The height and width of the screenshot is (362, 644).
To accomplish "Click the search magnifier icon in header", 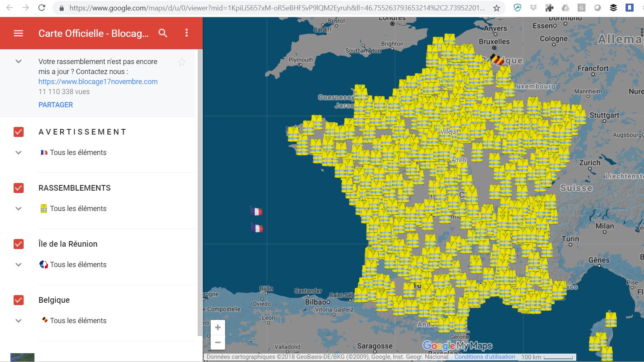I will pos(163,33).
